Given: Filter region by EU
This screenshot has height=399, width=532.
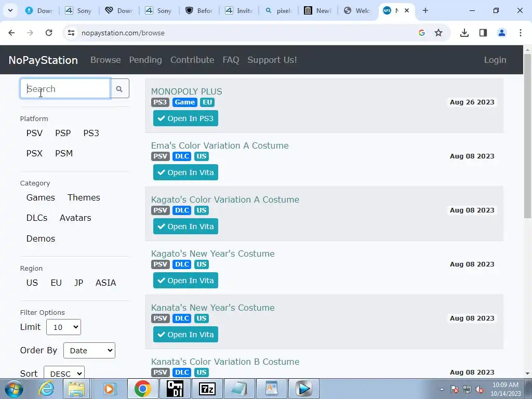Looking at the screenshot, I should (x=56, y=283).
